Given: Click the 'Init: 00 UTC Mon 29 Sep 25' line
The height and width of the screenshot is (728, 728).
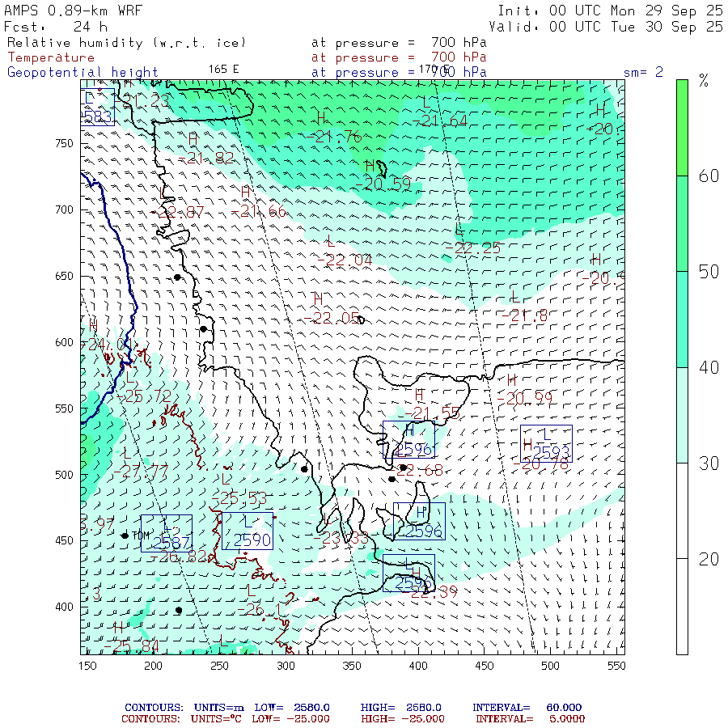Looking at the screenshot, I should pos(610,11).
